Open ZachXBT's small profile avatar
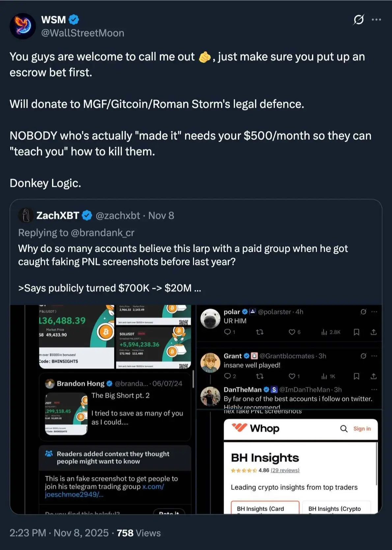Viewport: 392px width, 550px height. pyautogui.click(x=25, y=216)
